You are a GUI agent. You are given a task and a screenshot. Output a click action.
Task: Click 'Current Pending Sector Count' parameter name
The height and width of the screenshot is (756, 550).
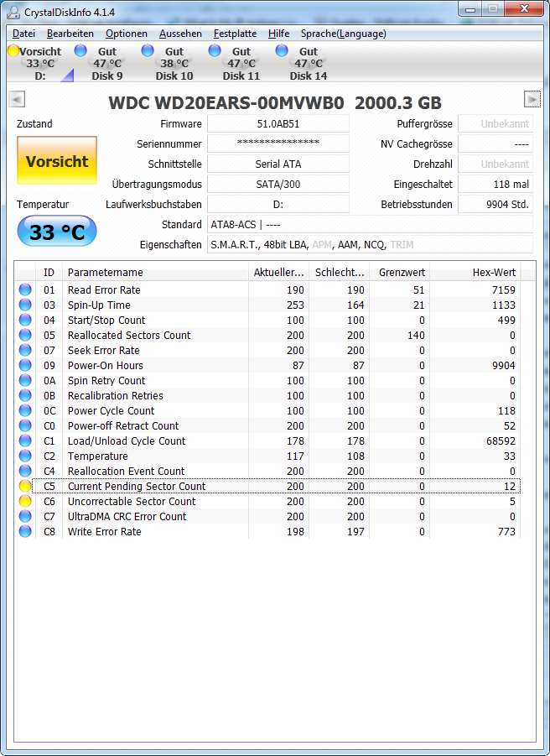pos(137,486)
